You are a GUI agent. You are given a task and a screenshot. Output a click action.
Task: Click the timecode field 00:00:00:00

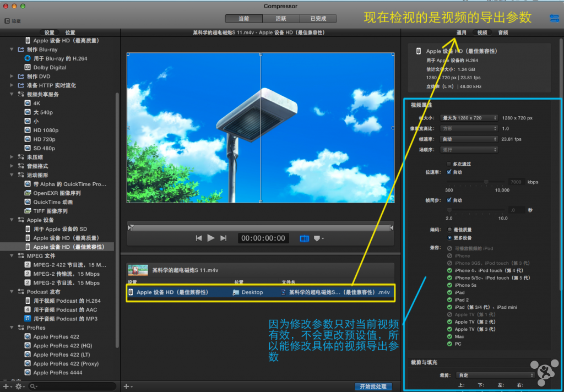click(x=263, y=238)
